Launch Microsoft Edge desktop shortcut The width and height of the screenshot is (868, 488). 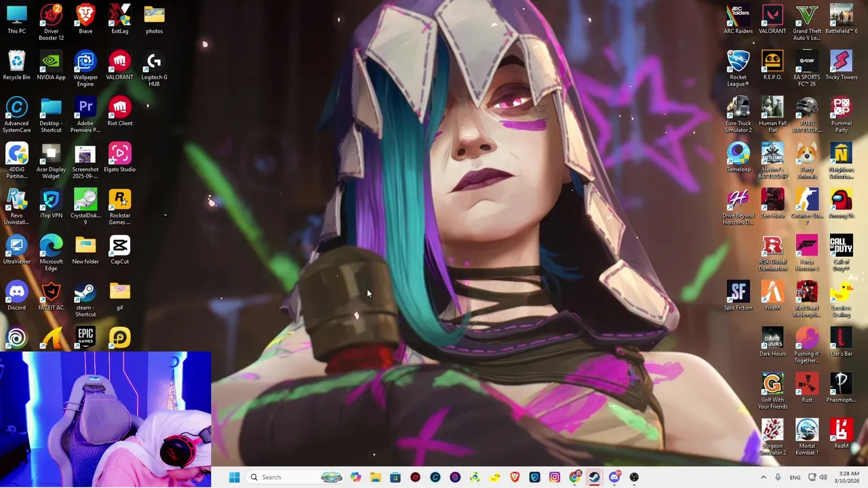51,253
